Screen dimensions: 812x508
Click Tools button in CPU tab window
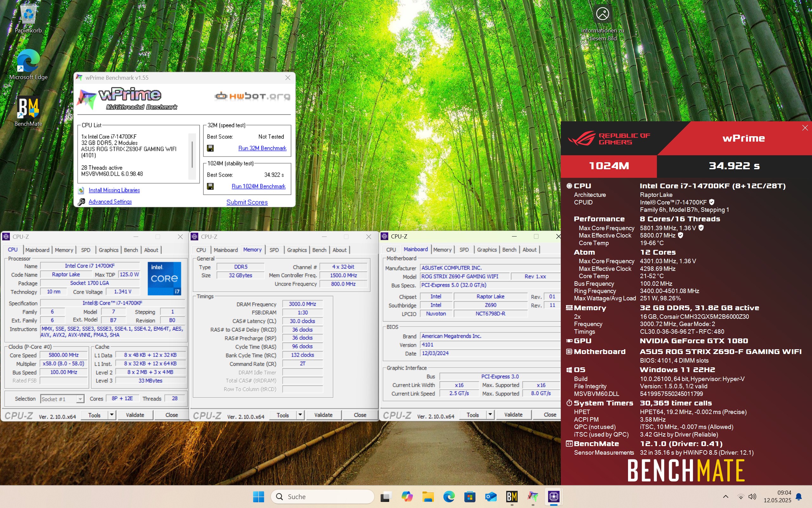(94, 415)
